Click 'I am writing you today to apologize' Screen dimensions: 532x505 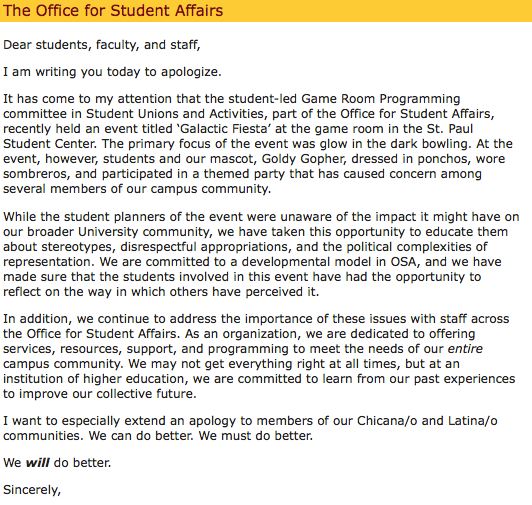click(x=112, y=72)
